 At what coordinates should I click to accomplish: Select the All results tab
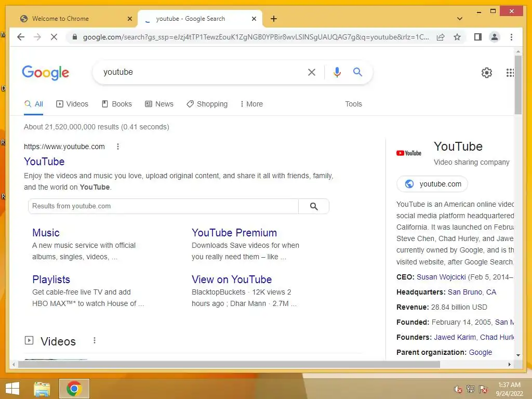[34, 104]
